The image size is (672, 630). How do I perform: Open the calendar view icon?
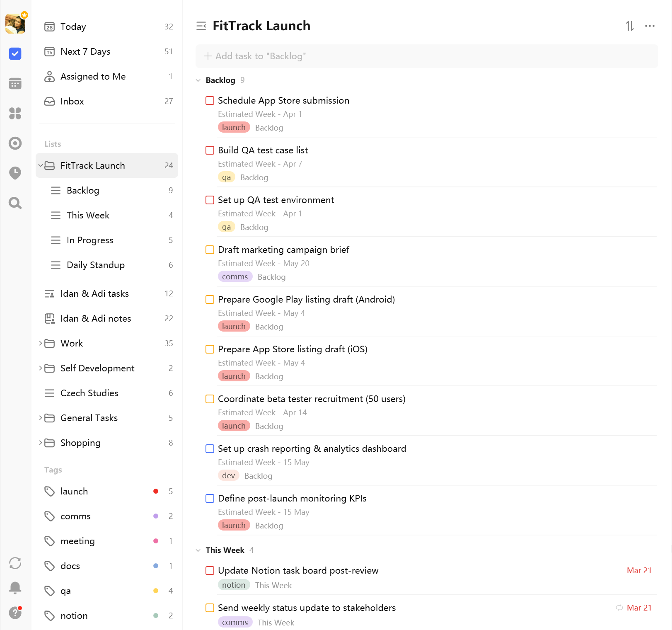pyautogui.click(x=15, y=84)
